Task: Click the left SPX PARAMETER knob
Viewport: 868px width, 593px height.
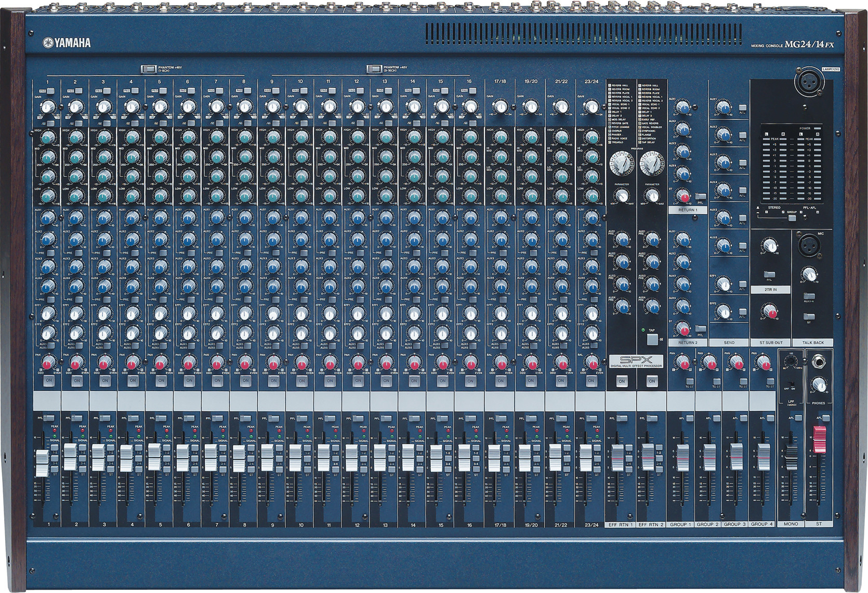Action: (621, 196)
